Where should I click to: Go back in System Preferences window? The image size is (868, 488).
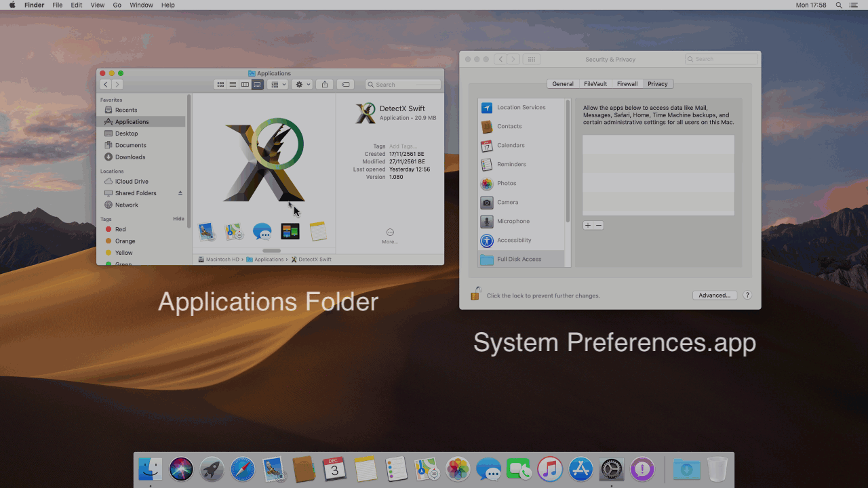tap(500, 60)
